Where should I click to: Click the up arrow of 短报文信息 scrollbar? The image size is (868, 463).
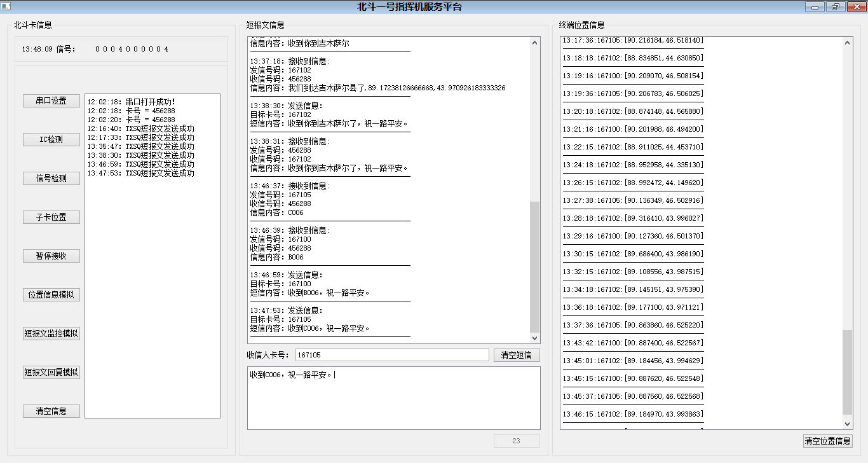coord(534,43)
